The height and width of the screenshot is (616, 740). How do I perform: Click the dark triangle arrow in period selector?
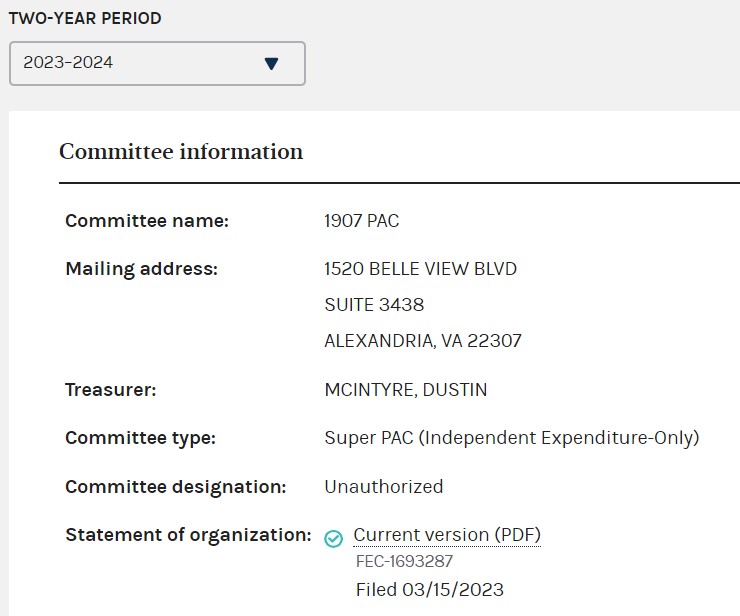pos(271,63)
